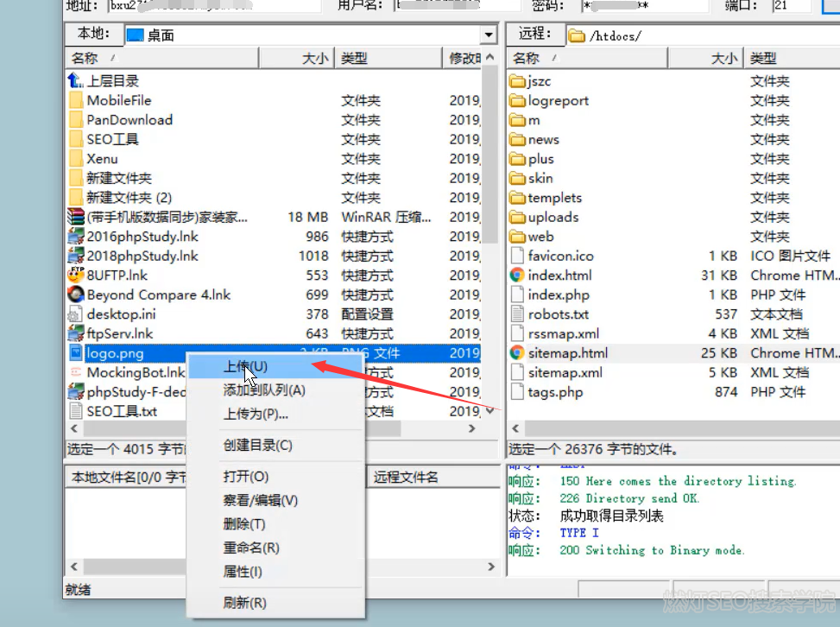Open the local path dropdown arrow

click(x=489, y=35)
